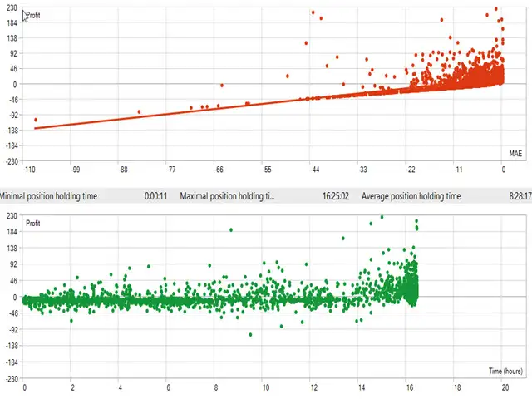Click the MAE axis label

(x=515, y=153)
